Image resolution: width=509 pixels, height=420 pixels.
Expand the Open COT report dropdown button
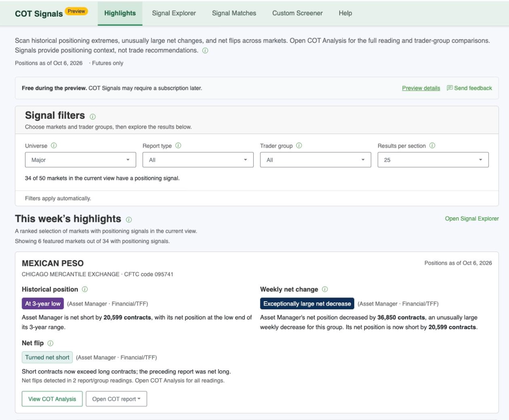[117, 399]
